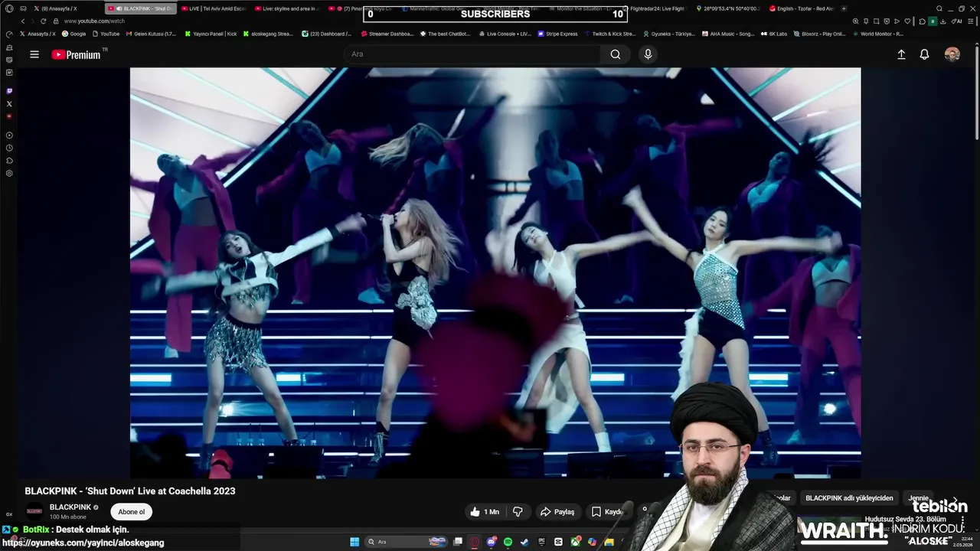Click the Windows taskbar search box

[406, 542]
